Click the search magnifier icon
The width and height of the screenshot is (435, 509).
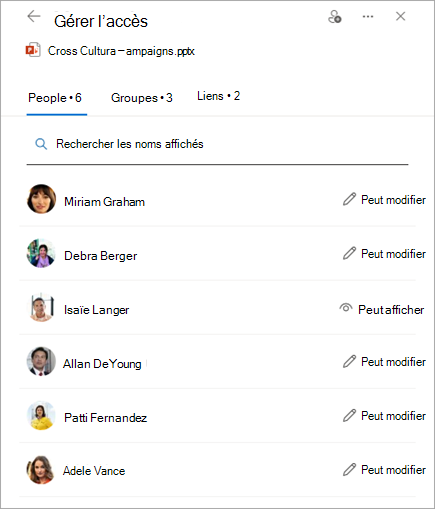point(41,144)
